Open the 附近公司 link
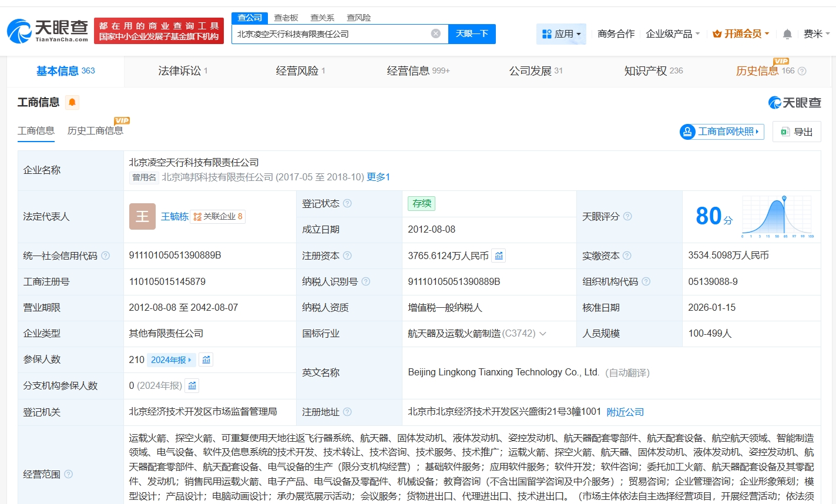 coord(625,412)
